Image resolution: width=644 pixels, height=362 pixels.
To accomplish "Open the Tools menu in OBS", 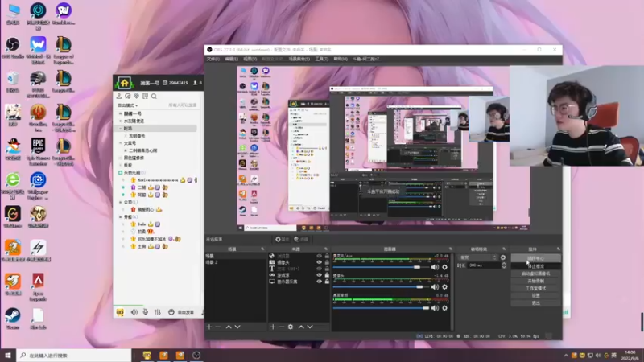I will 321,59.
